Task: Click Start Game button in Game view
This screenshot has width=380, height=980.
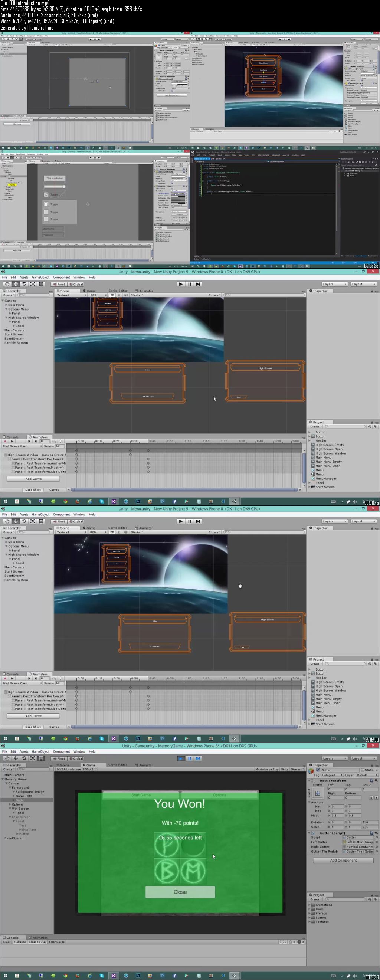Action: pos(141,796)
